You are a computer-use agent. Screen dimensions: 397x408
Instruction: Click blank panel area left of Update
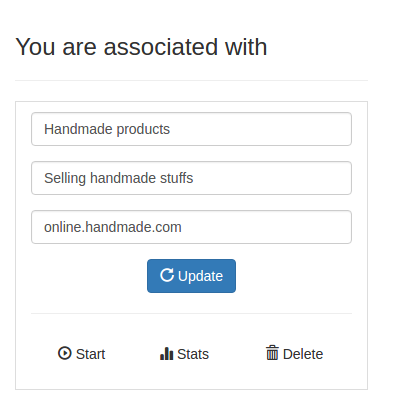coord(89,276)
